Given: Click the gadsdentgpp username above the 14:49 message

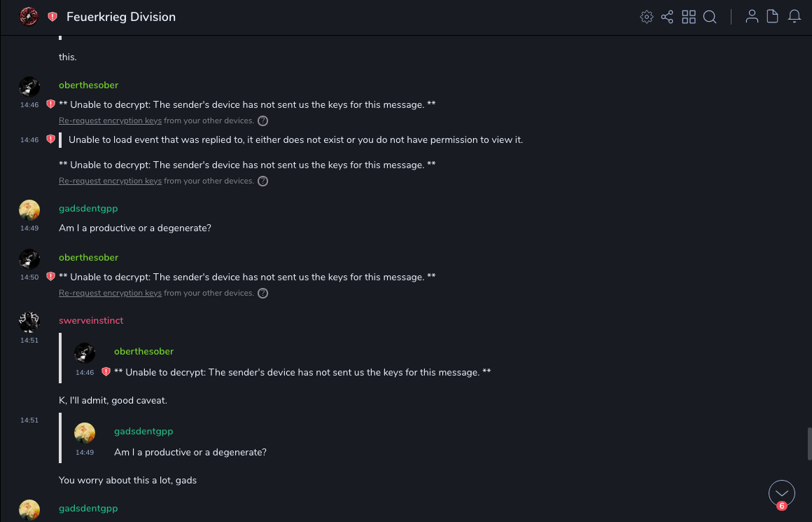Looking at the screenshot, I should click(88, 208).
